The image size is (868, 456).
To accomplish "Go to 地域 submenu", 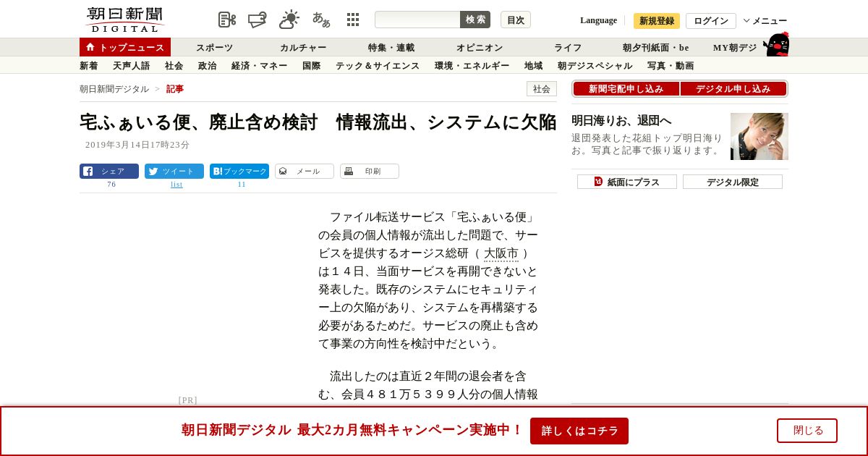I will coord(534,66).
